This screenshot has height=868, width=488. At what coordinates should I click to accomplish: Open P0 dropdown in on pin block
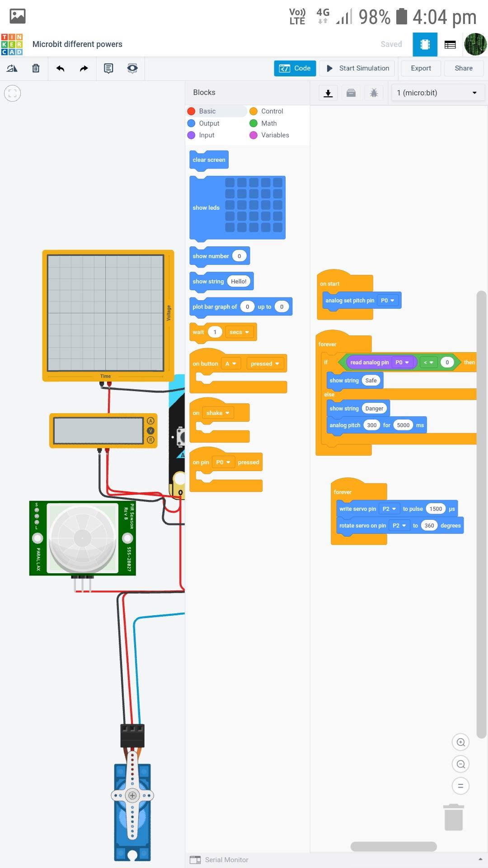[x=223, y=462]
